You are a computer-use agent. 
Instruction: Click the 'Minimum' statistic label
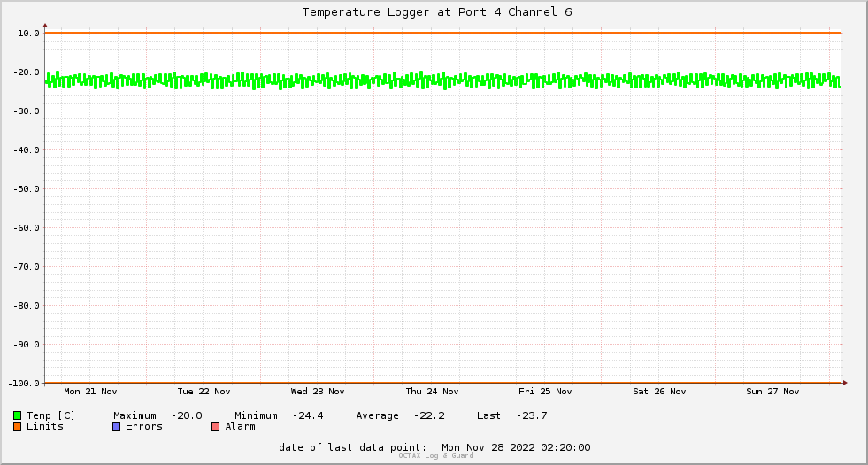coord(256,415)
